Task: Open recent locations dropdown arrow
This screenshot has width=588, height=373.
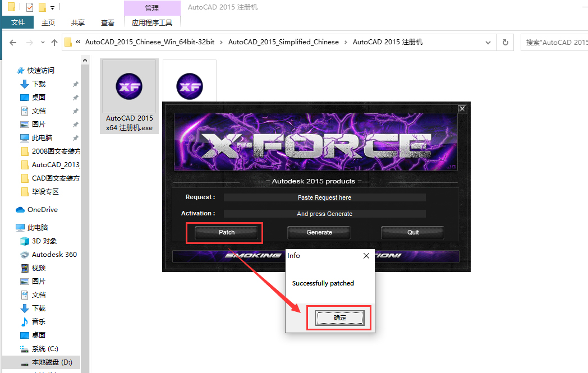Action: click(x=43, y=43)
